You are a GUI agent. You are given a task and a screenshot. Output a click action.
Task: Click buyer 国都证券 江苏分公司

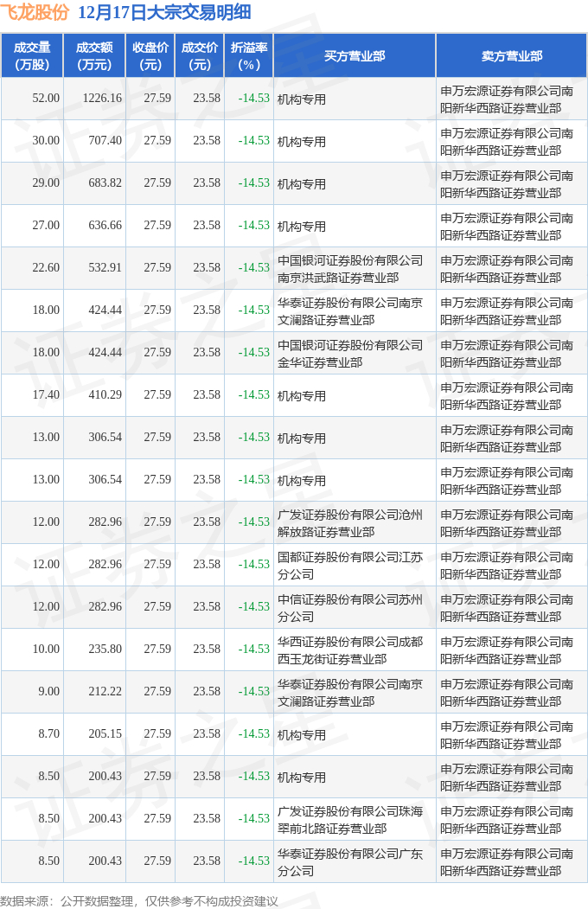(350, 565)
